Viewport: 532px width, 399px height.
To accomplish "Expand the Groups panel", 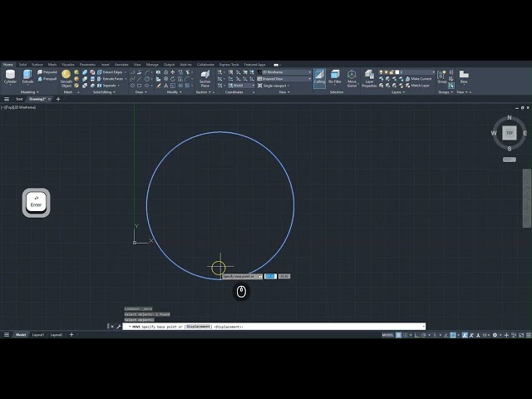I will click(x=446, y=92).
